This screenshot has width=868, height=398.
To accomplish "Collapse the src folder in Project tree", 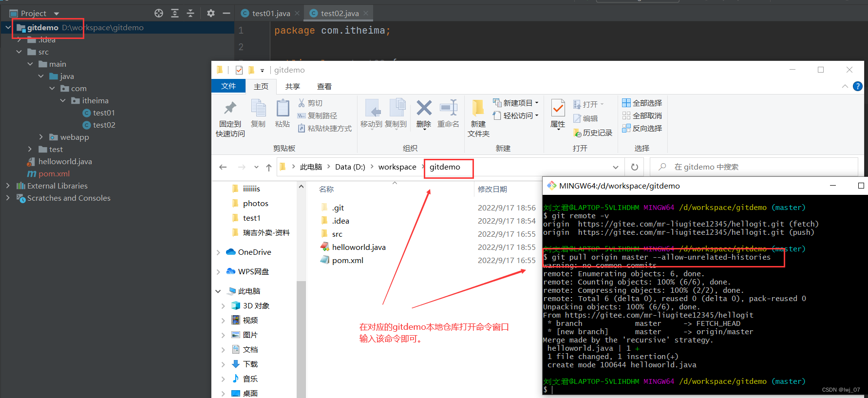I will [19, 52].
